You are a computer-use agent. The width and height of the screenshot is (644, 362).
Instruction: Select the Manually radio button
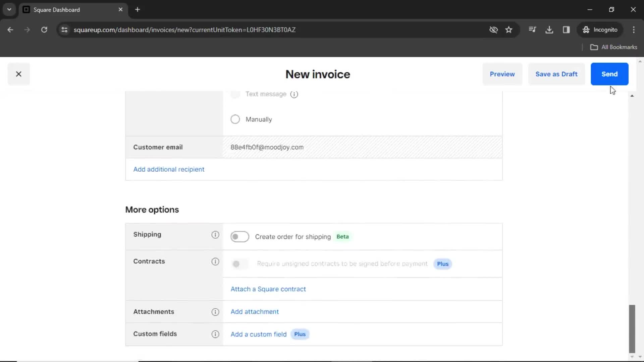click(235, 119)
